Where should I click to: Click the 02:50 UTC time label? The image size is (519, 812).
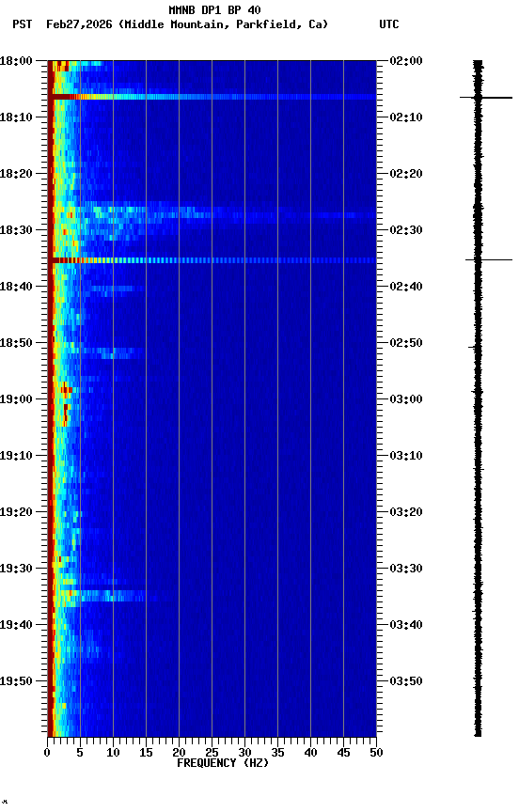406,343
